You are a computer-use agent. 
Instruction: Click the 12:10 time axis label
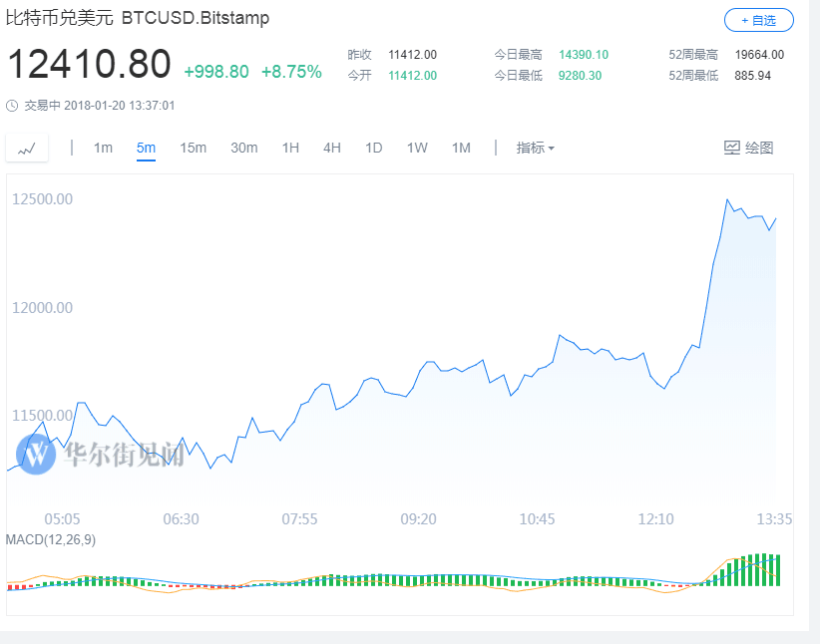(655, 519)
